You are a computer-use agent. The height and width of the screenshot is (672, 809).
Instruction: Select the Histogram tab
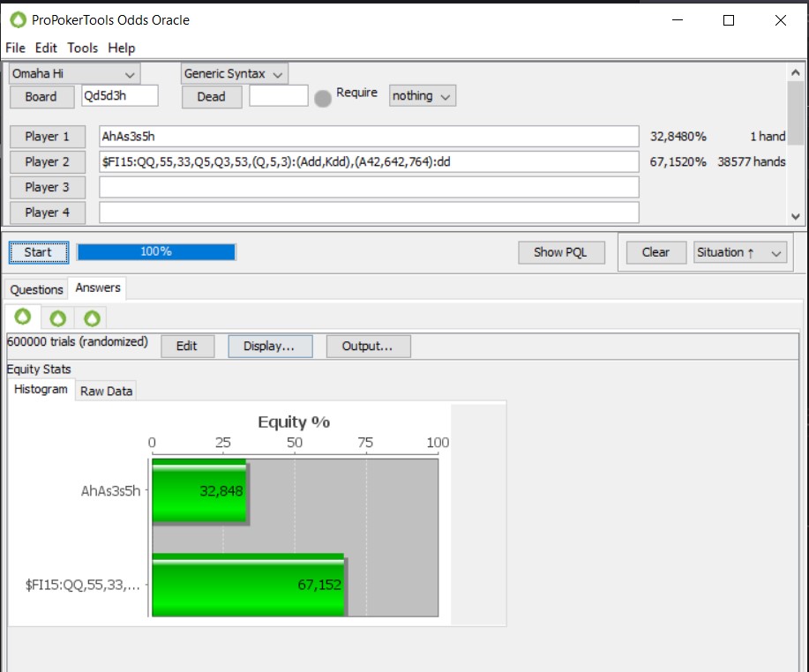pos(41,390)
